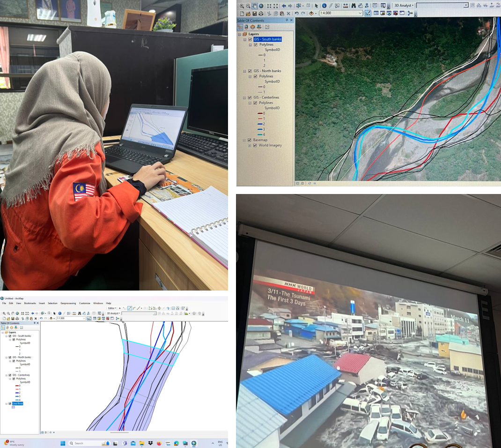This screenshot has height=448, width=501.
Task: Click the Full Extent globe above the satellite map
Action: coord(261,6)
